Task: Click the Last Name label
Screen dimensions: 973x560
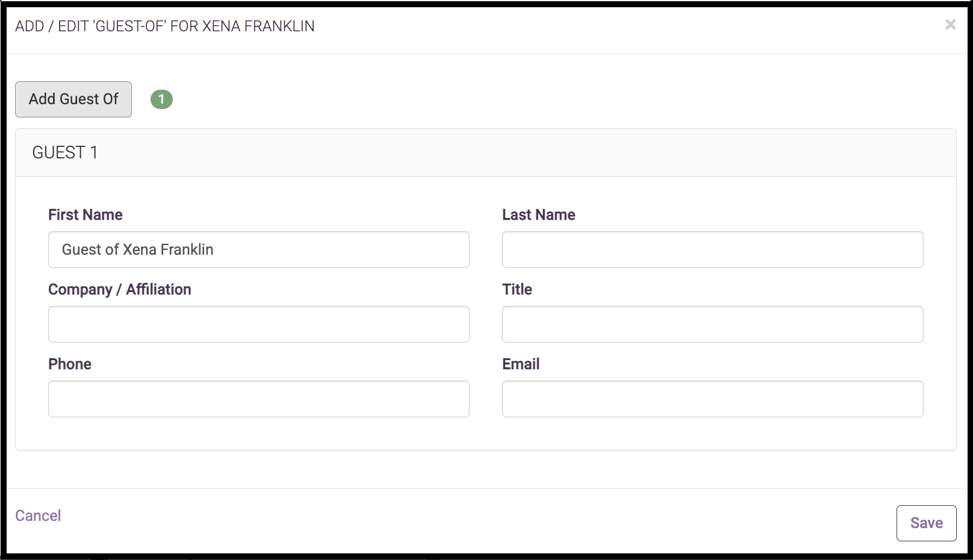Action: (x=538, y=214)
